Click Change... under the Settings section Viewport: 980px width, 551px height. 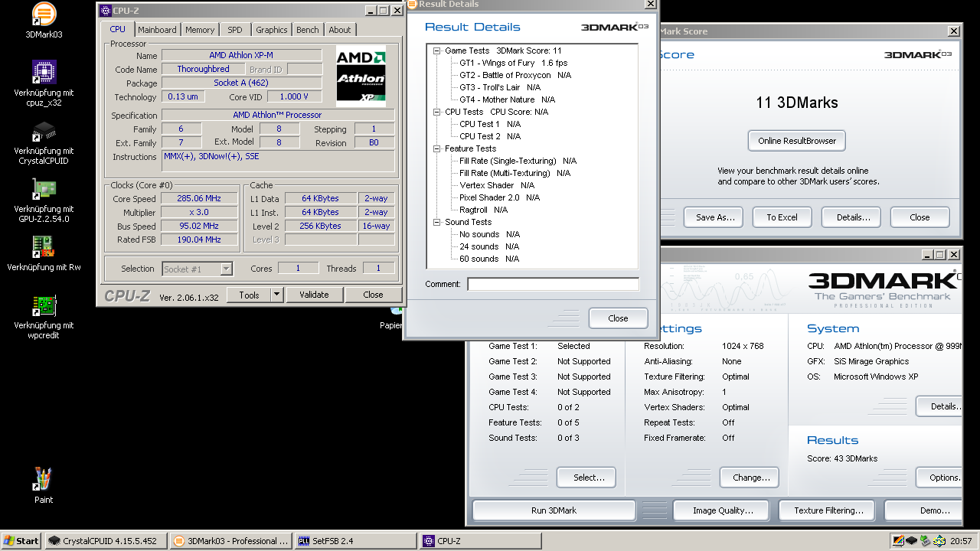(x=751, y=478)
